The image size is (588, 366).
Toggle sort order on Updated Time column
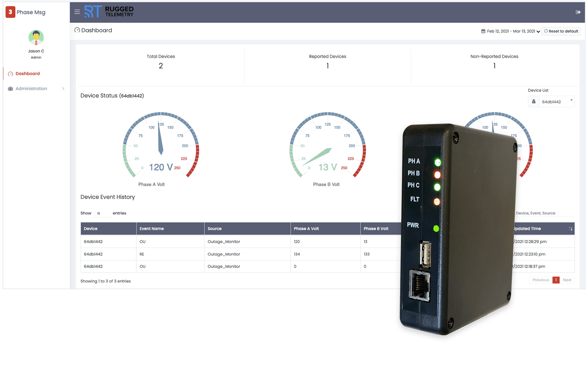(x=571, y=228)
